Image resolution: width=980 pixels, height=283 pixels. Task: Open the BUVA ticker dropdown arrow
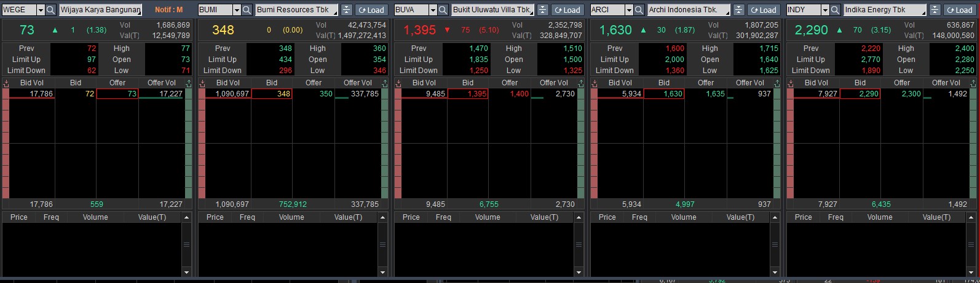tap(433, 10)
